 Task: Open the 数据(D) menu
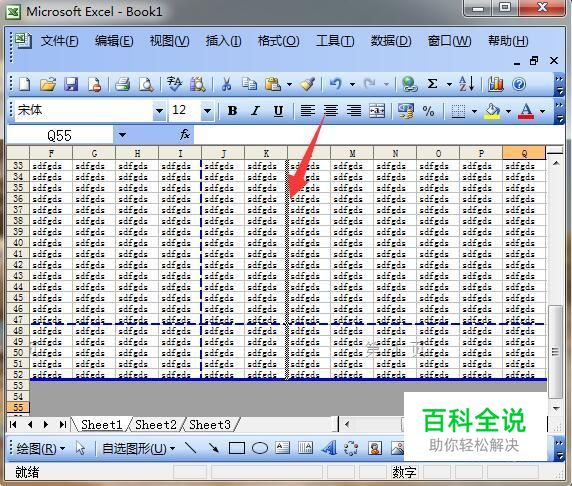(391, 41)
